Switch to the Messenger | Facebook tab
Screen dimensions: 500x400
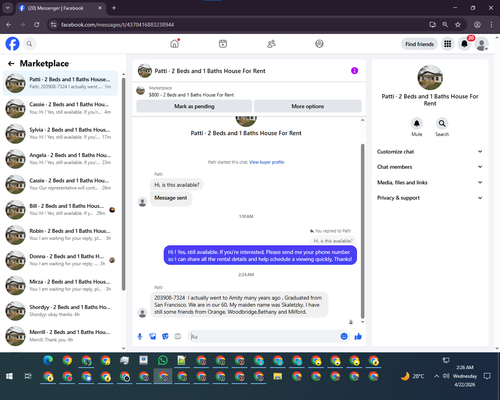tap(60, 8)
